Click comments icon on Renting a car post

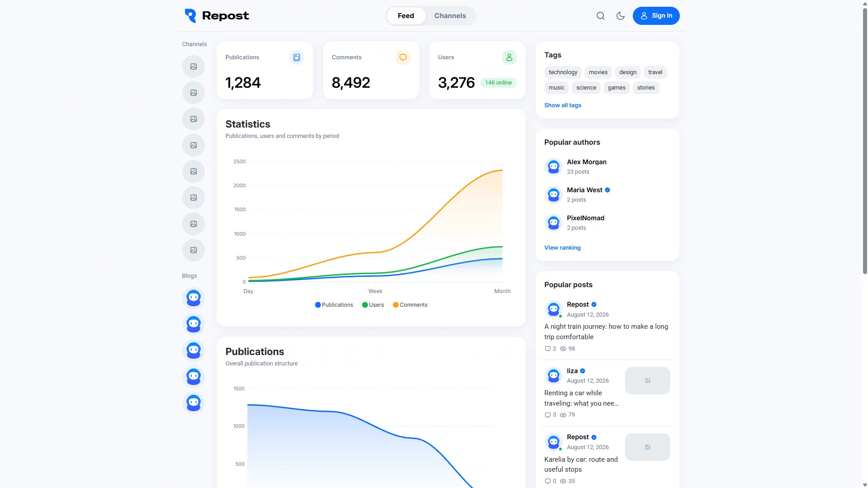[x=547, y=415]
